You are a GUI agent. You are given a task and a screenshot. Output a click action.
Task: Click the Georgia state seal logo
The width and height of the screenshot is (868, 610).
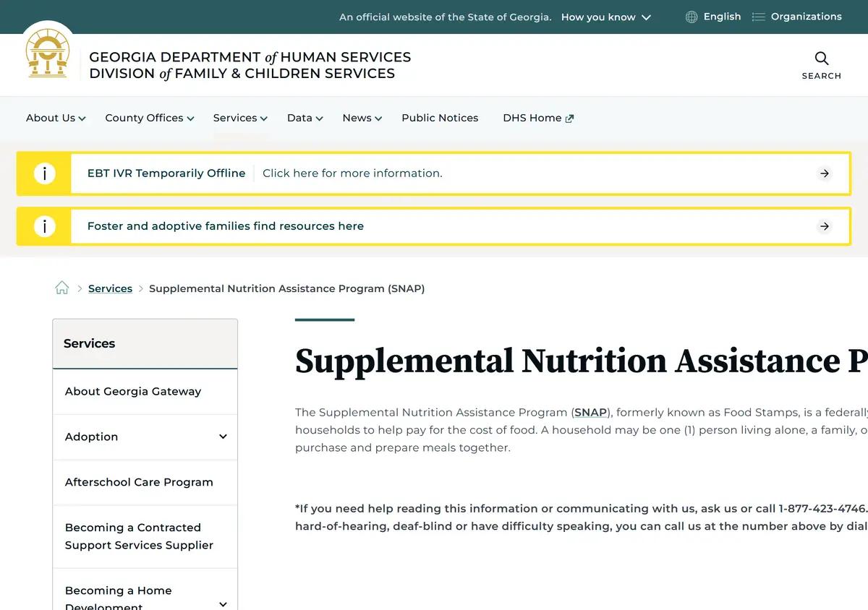coord(47,53)
